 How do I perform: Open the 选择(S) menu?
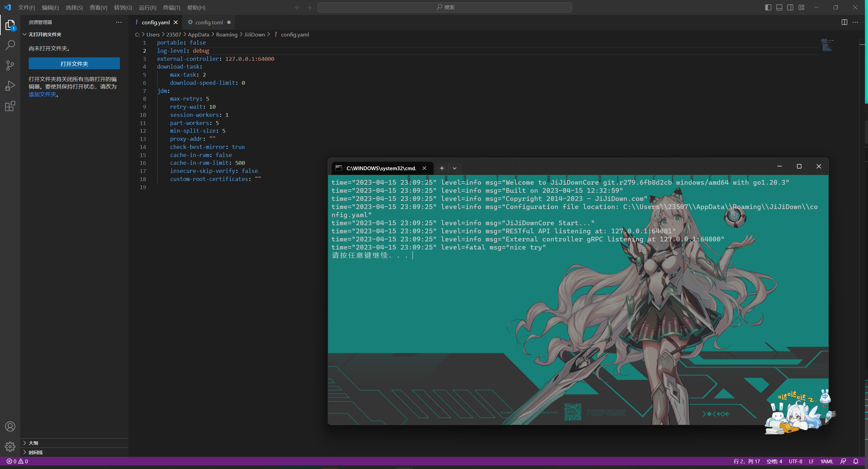[x=74, y=7]
